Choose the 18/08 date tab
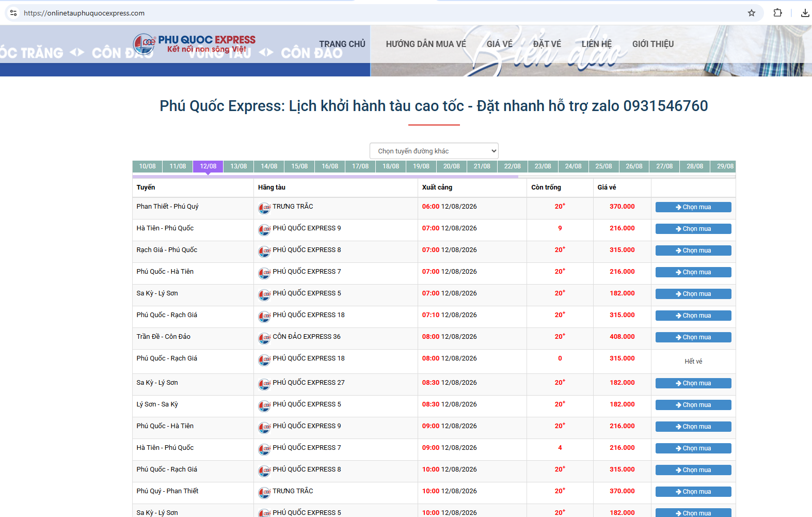 pyautogui.click(x=391, y=166)
